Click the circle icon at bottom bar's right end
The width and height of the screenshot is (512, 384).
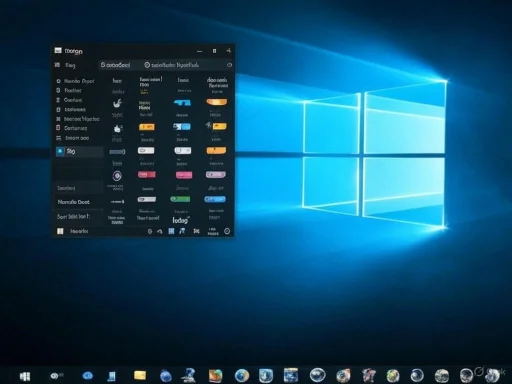(227, 231)
